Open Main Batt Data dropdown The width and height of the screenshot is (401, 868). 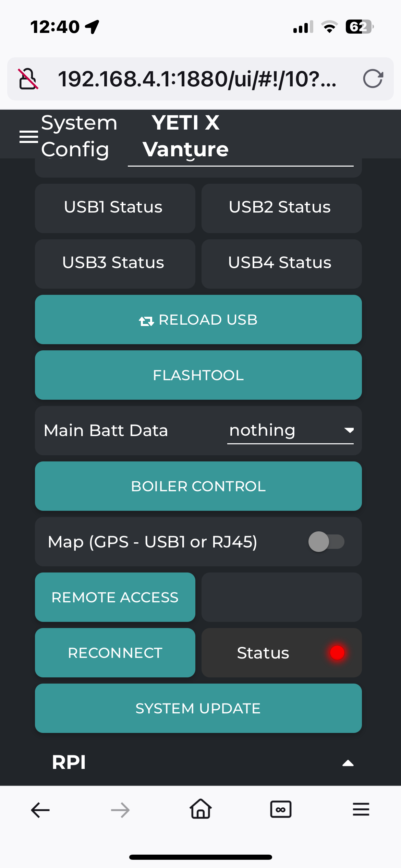click(290, 431)
